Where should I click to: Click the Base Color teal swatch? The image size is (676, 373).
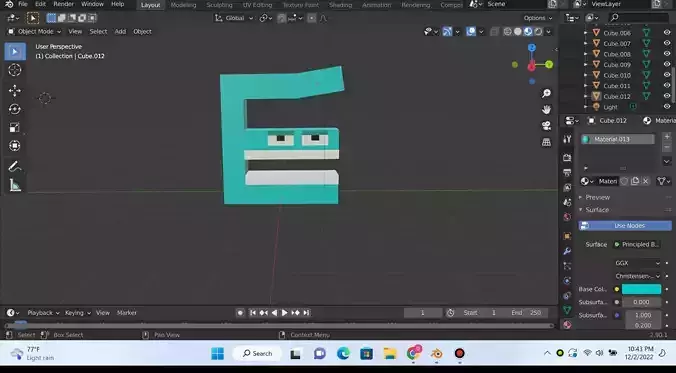pos(641,289)
